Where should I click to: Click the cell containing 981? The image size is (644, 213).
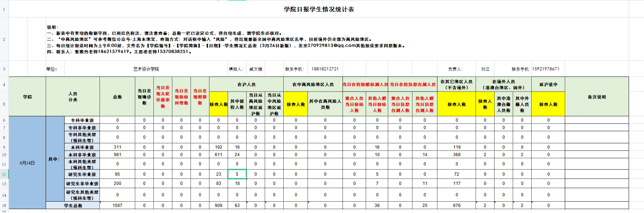pyautogui.click(x=117, y=155)
